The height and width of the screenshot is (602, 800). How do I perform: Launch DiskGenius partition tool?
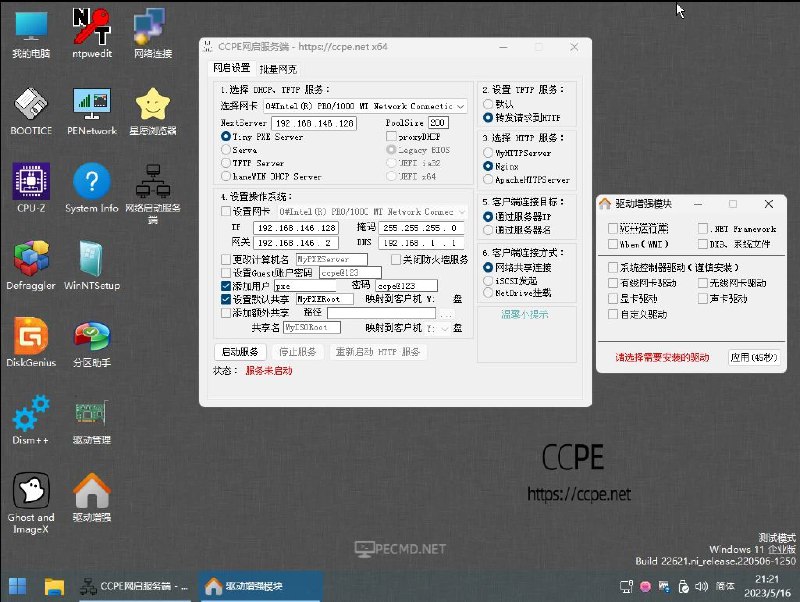point(30,343)
